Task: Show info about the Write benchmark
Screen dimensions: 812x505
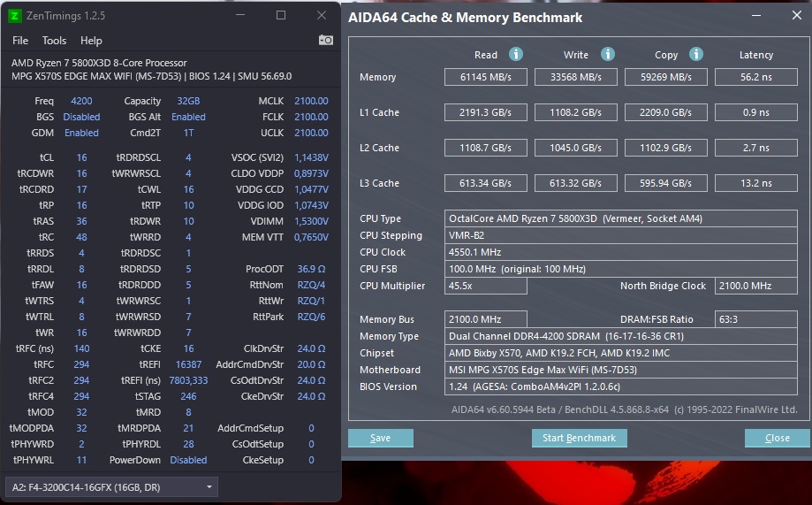Action: [607, 54]
